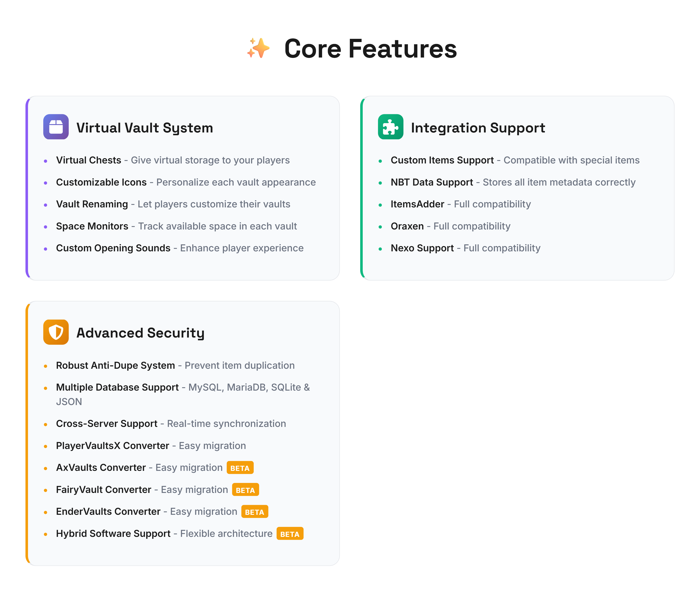Click the Advanced Security heading
Image resolution: width=700 pixels, height=598 pixels.
pos(141,333)
